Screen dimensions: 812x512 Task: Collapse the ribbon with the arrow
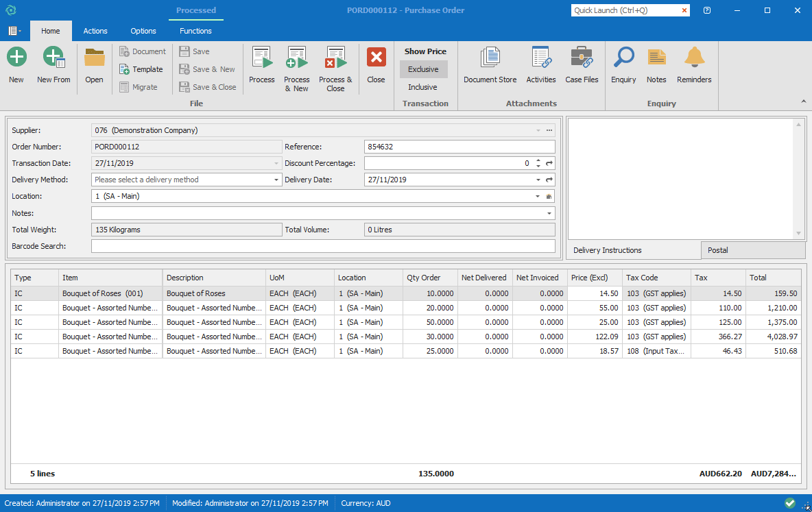803,101
